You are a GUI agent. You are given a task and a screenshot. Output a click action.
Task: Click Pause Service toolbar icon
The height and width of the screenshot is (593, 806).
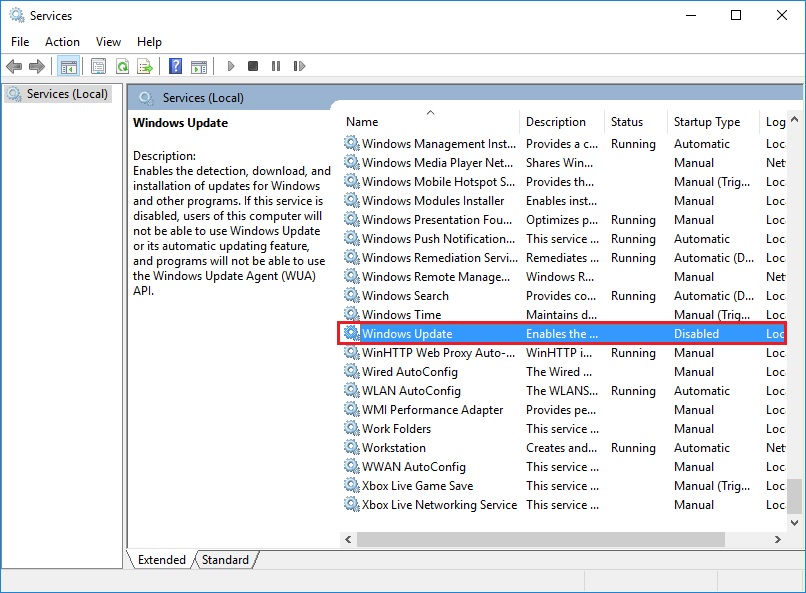(276, 66)
